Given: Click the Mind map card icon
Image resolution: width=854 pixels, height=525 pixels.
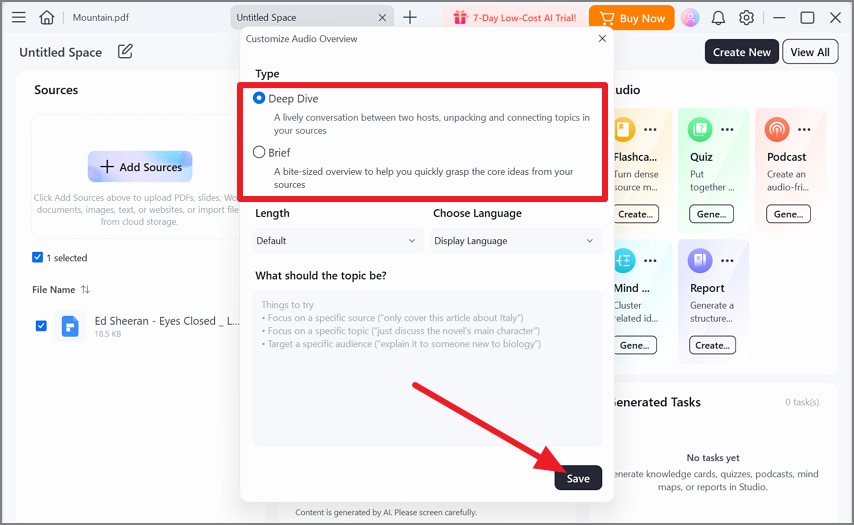Looking at the screenshot, I should [x=625, y=261].
